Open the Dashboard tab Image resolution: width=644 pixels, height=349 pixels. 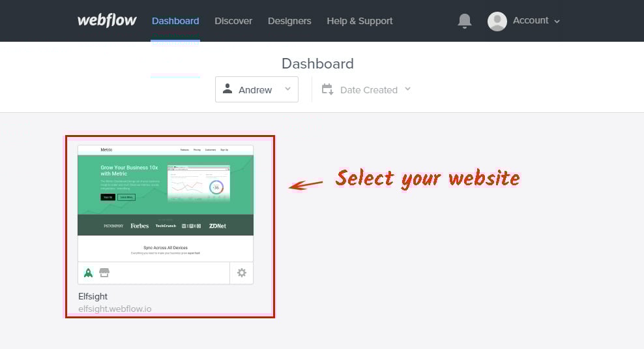[x=175, y=21]
